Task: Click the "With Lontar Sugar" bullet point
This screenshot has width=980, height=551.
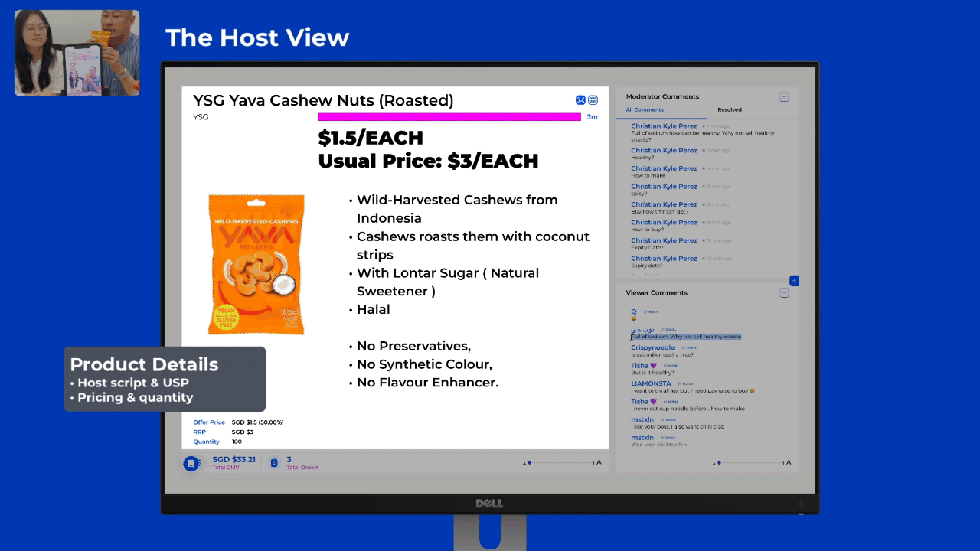Action: [x=448, y=282]
